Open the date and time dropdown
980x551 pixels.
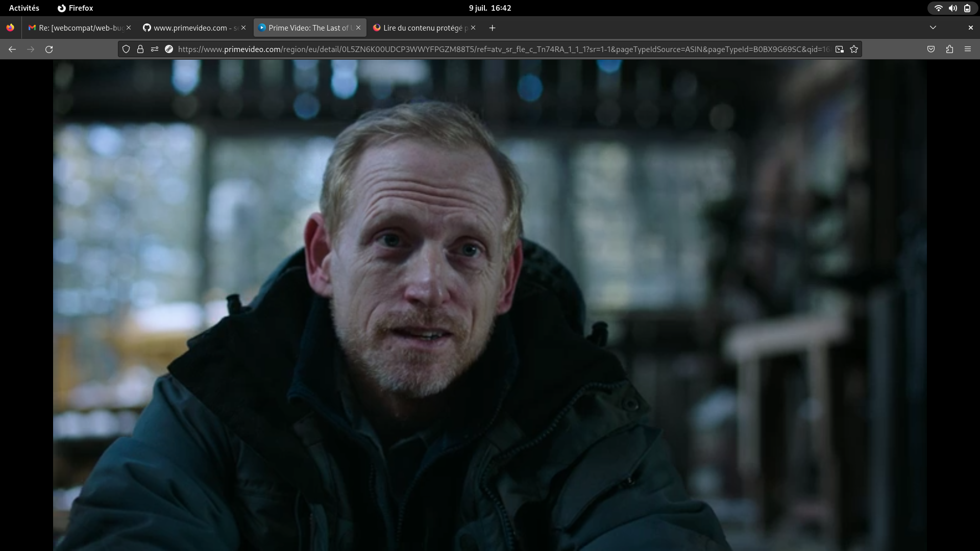click(x=490, y=8)
